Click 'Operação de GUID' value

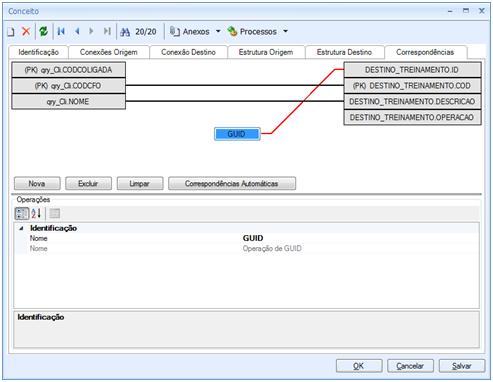[x=272, y=249]
